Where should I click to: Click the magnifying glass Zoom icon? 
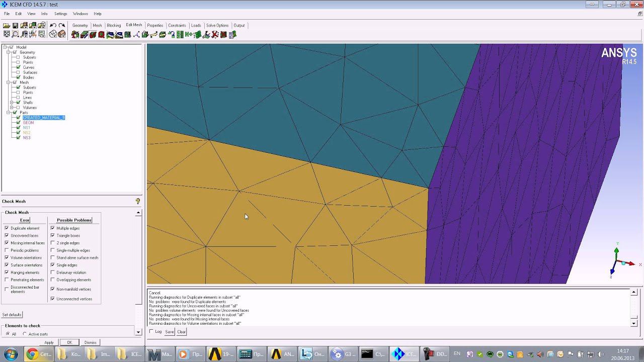15,34
